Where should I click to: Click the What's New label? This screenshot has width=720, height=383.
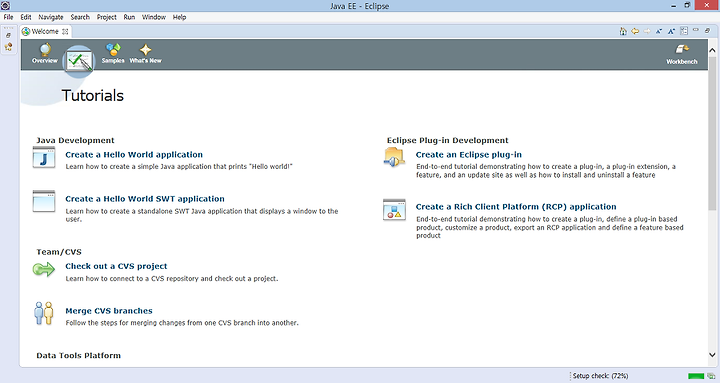[x=145, y=61]
